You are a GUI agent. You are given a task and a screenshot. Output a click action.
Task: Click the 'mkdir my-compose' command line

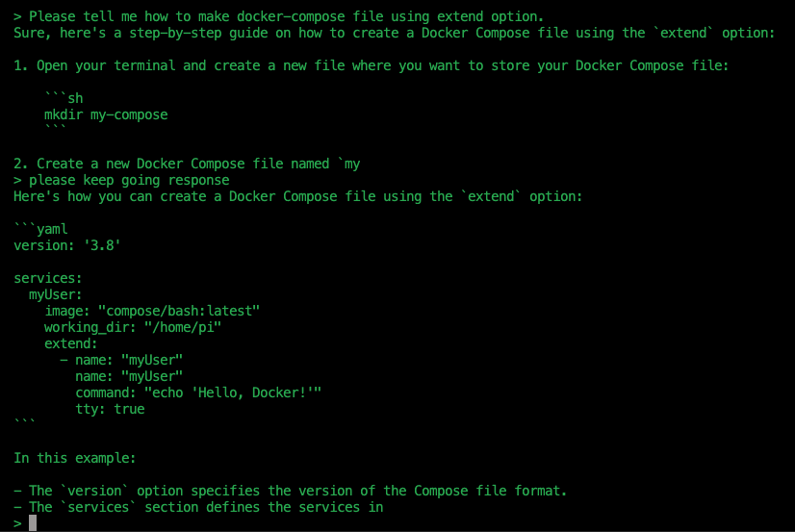tap(106, 115)
